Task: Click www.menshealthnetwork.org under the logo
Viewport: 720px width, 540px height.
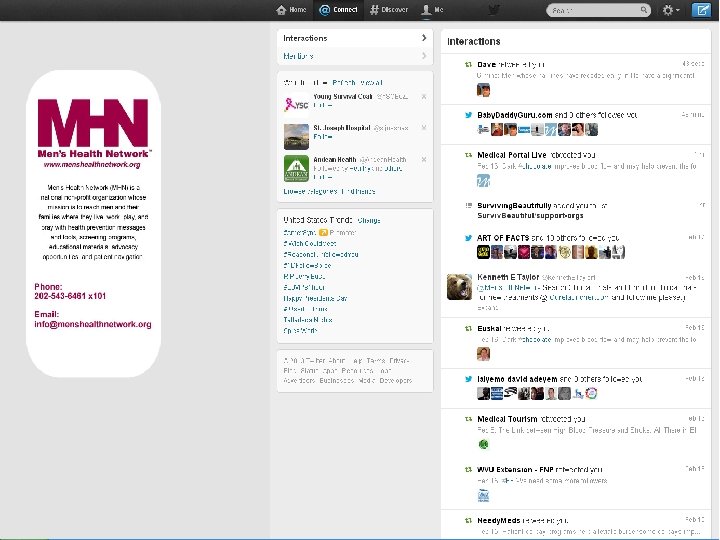Action: pyautogui.click(x=92, y=164)
